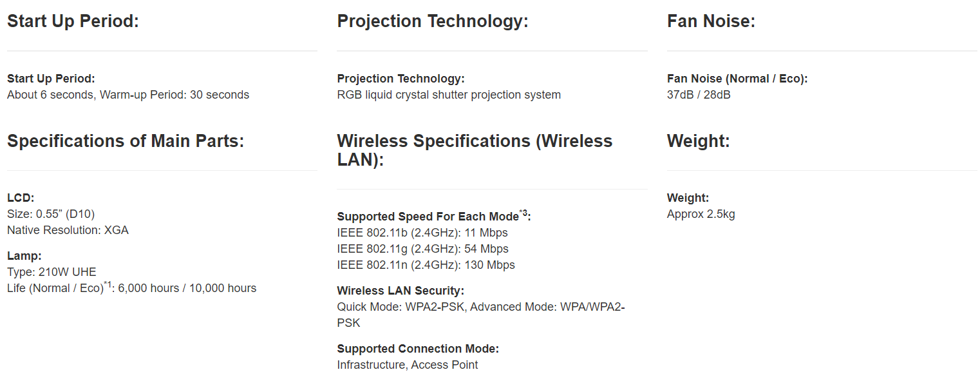Screen dimensions: 980x381
Task: Click the IEEE 802.11n 130 Mbps line
Action: click(426, 265)
